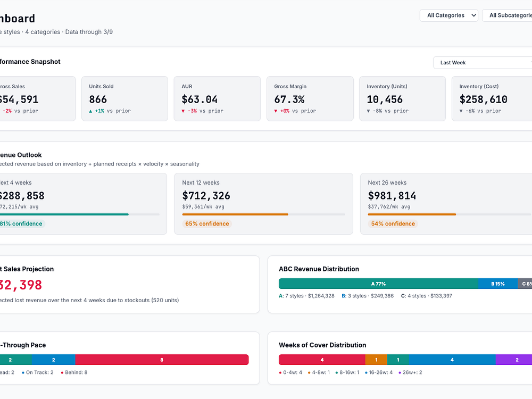Click the 54% confidence badge

click(x=393, y=224)
